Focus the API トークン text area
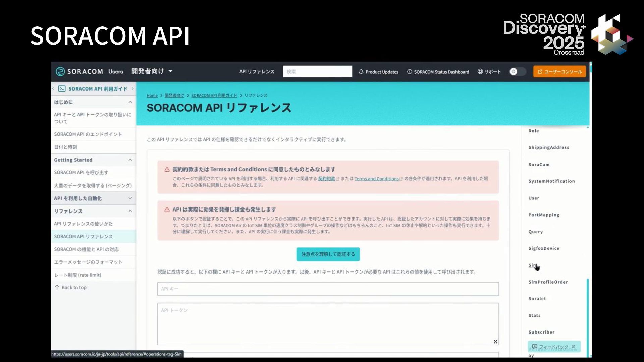Image resolution: width=644 pixels, height=362 pixels. point(328,324)
